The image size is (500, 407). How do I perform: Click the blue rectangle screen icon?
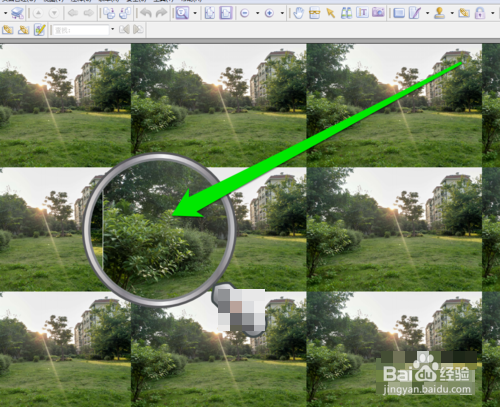tap(399, 13)
